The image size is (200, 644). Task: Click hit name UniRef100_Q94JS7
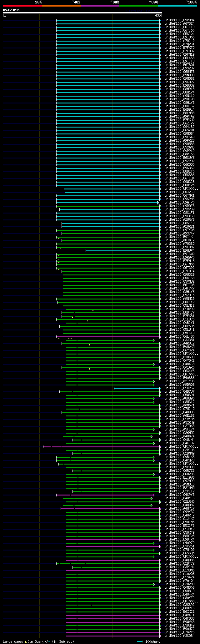179,127
